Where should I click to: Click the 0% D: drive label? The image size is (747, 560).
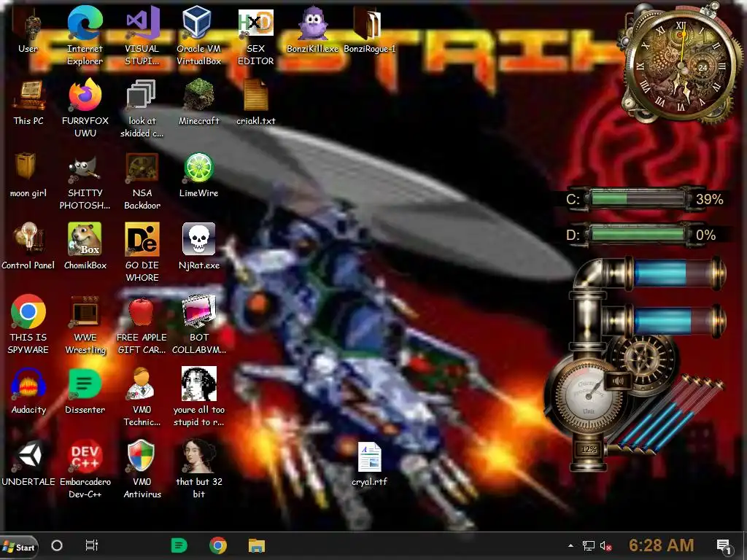pyautogui.click(x=705, y=235)
